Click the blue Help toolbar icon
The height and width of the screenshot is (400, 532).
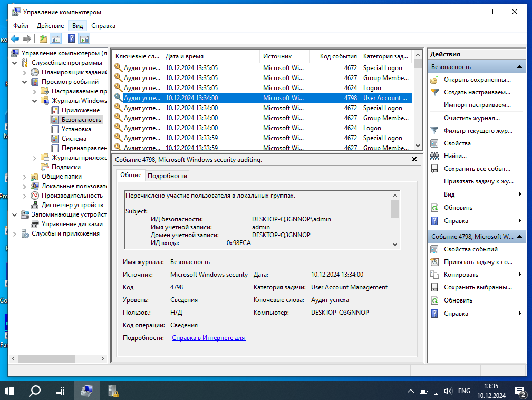71,38
